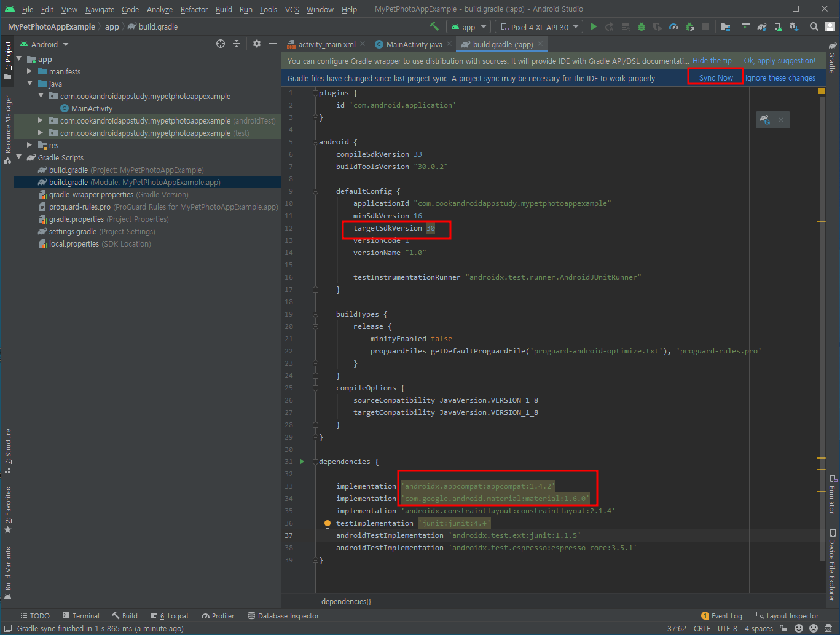Toggle the Resource Manager side panel

(x=7, y=129)
